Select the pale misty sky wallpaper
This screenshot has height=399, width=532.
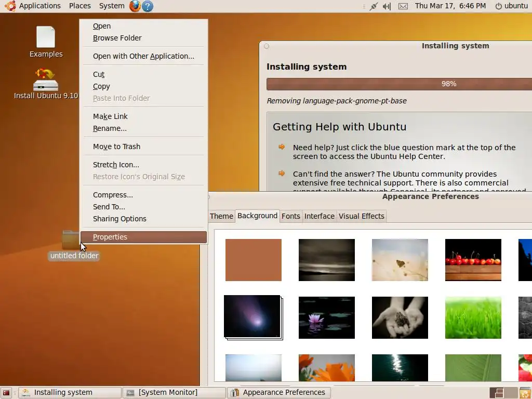tap(254, 368)
